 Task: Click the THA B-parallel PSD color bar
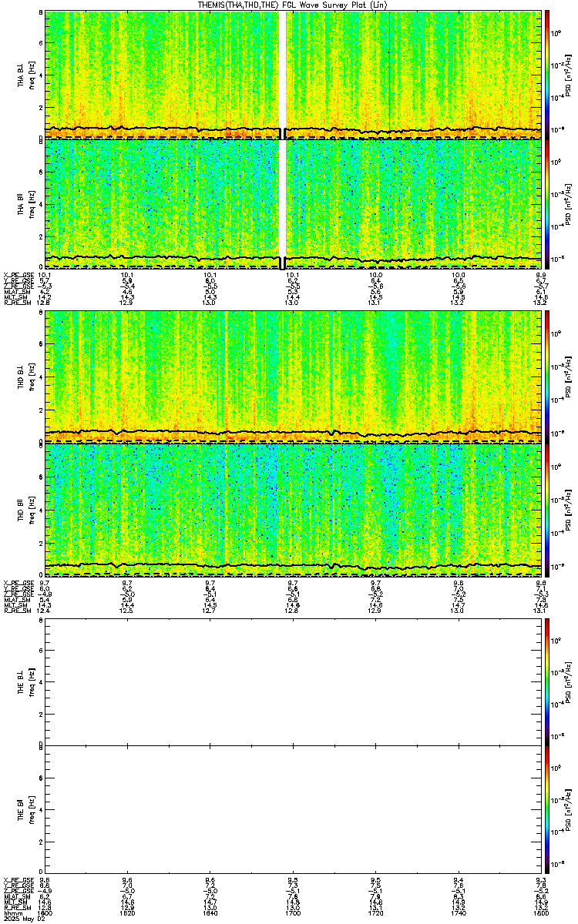pos(547,203)
